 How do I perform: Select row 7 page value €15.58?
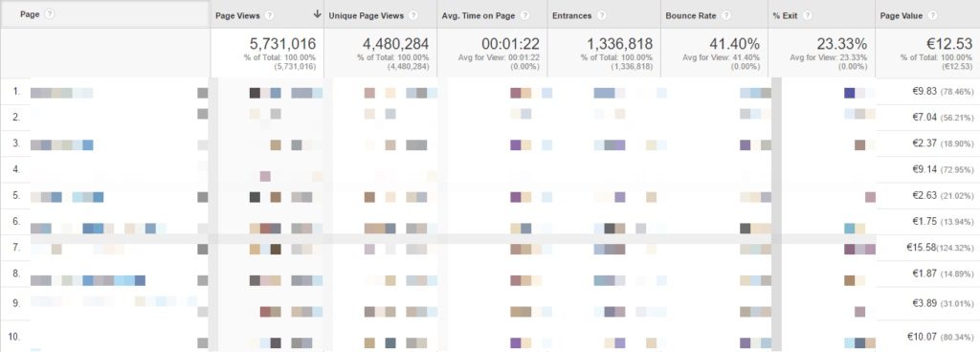point(922,248)
